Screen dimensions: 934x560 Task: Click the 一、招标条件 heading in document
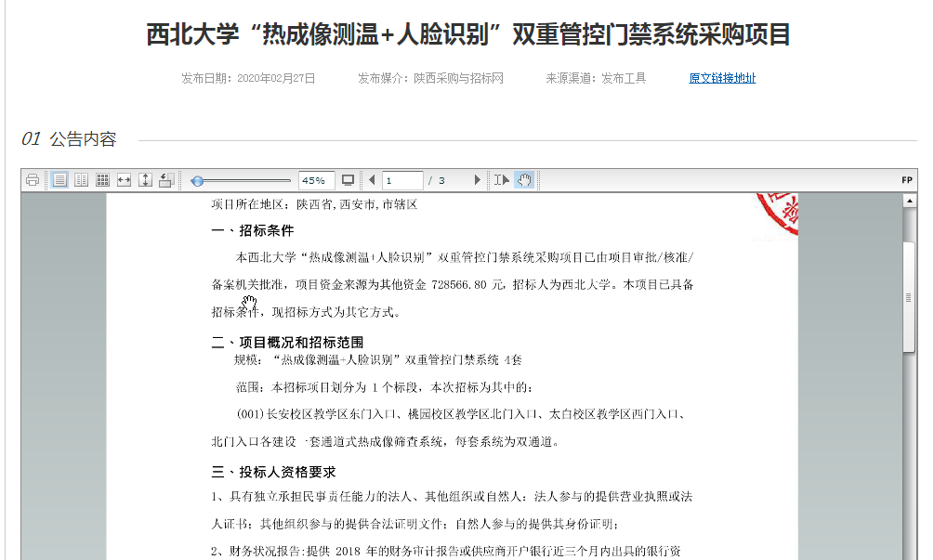coord(253,231)
